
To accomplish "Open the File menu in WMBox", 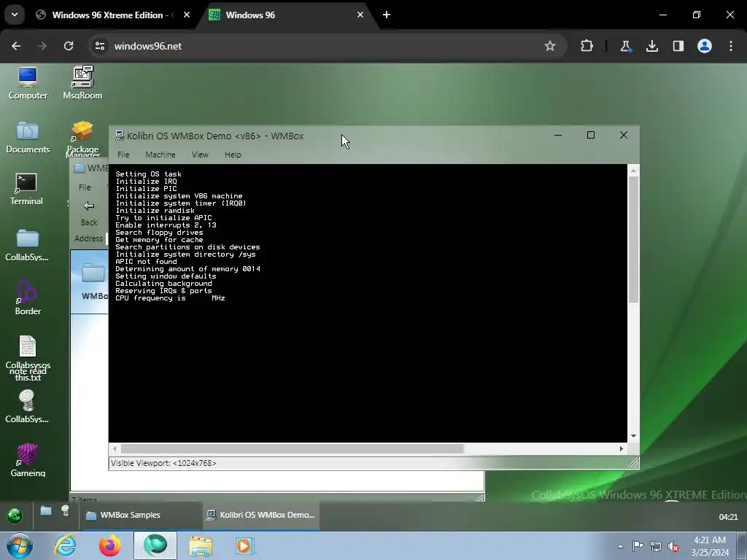I will [x=123, y=155].
